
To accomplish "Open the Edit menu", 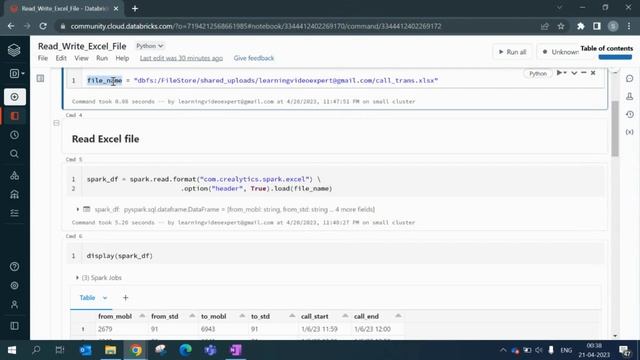I will point(61,58).
